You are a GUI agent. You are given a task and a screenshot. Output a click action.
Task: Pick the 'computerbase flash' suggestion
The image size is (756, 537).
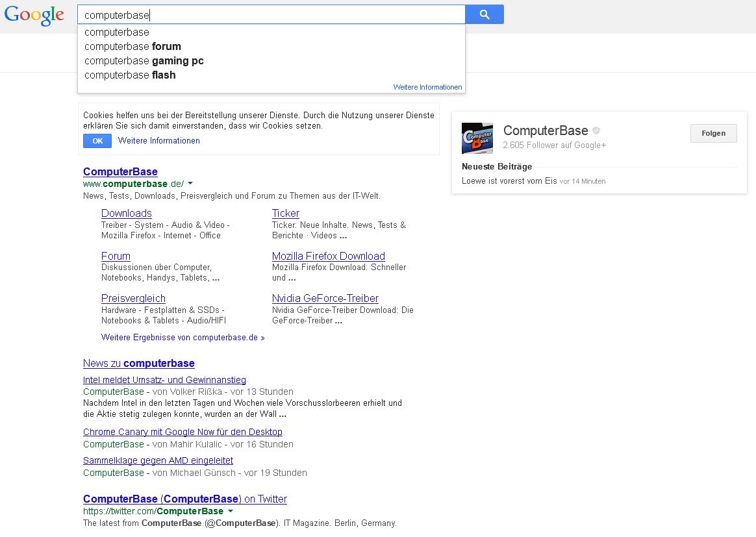coord(271,75)
